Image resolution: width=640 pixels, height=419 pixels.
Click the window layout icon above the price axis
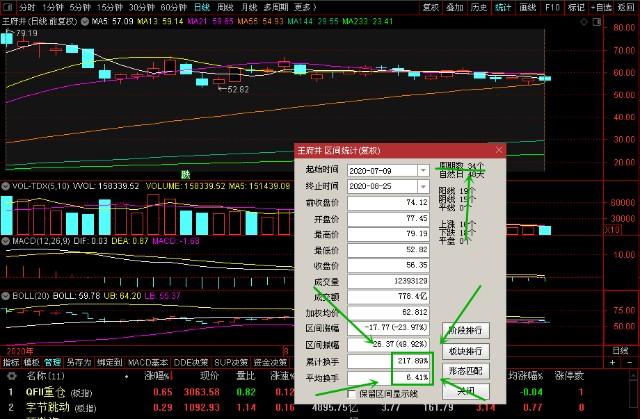(x=597, y=22)
